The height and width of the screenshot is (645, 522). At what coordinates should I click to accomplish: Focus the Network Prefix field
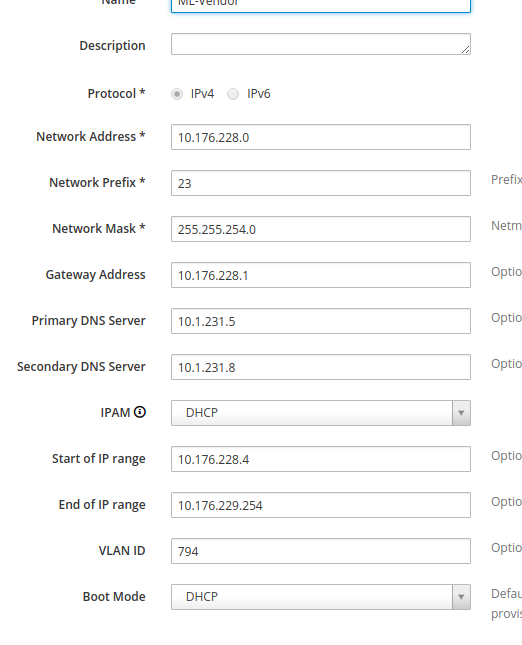point(321,183)
